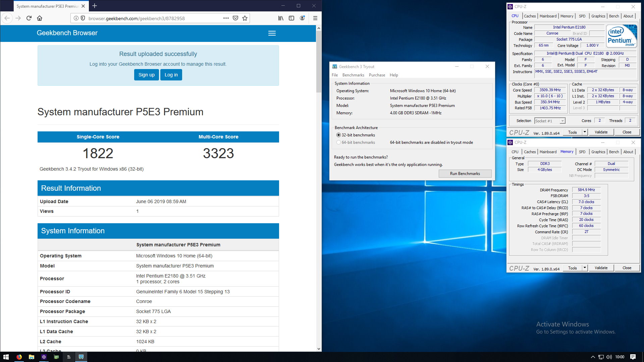Click the browser scrollbar down arrow
Image resolution: width=644 pixels, height=362 pixels.
coord(319,349)
